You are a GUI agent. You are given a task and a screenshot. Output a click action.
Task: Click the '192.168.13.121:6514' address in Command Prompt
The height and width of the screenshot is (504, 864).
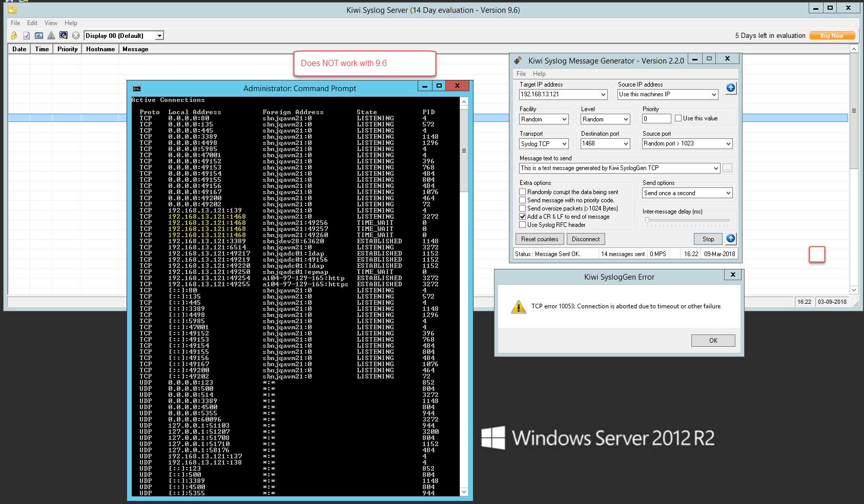point(207,247)
